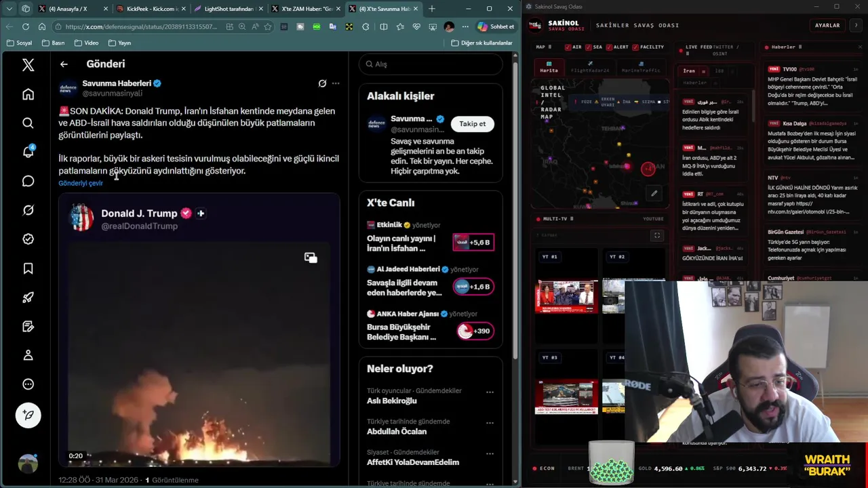The image size is (868, 488).
Task: Click X search box labeled Ara
Action: tap(431, 64)
